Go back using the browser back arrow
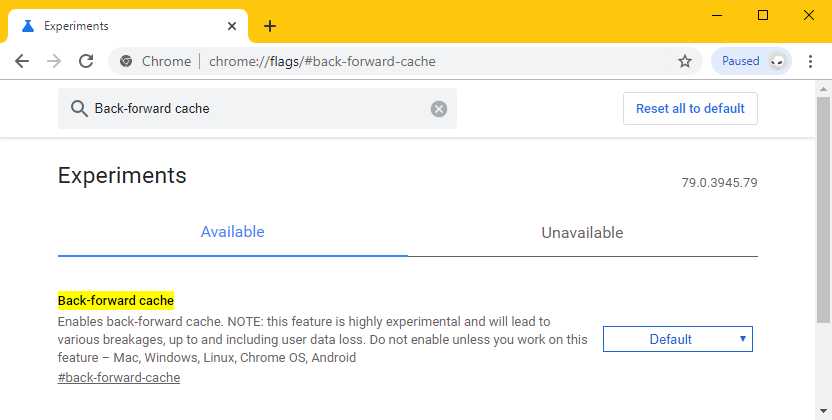The width and height of the screenshot is (832, 420). click(x=22, y=61)
